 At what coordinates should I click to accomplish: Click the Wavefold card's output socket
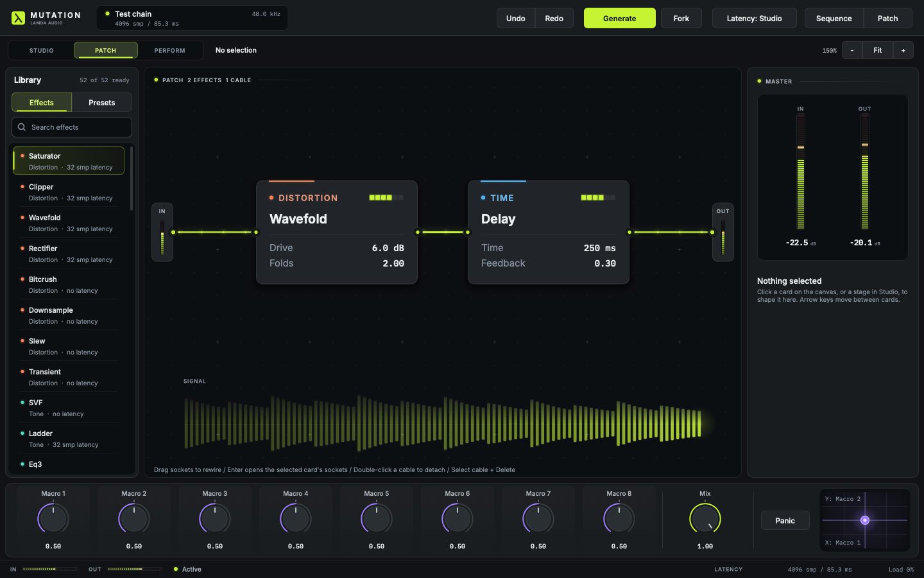(418, 232)
